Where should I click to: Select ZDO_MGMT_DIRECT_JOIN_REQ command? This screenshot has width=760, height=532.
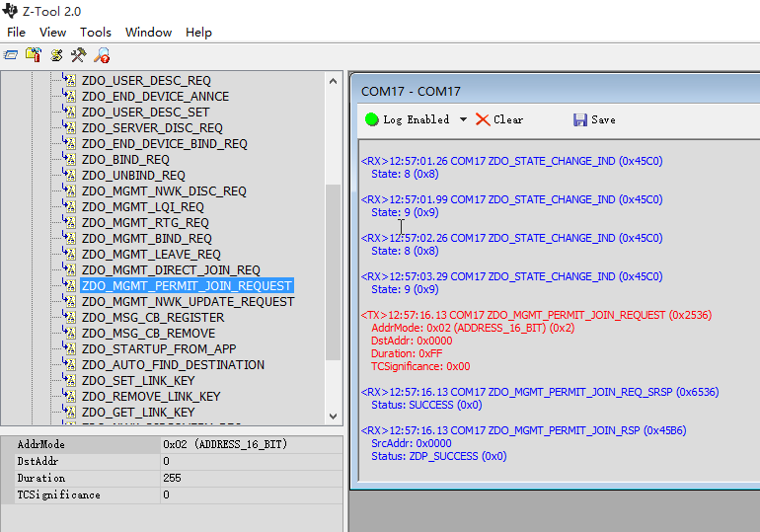coord(171,269)
